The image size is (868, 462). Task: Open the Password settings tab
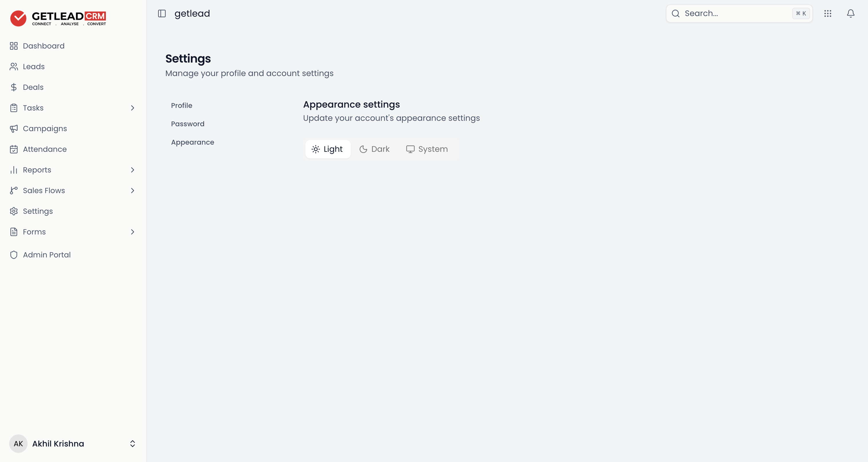(188, 124)
